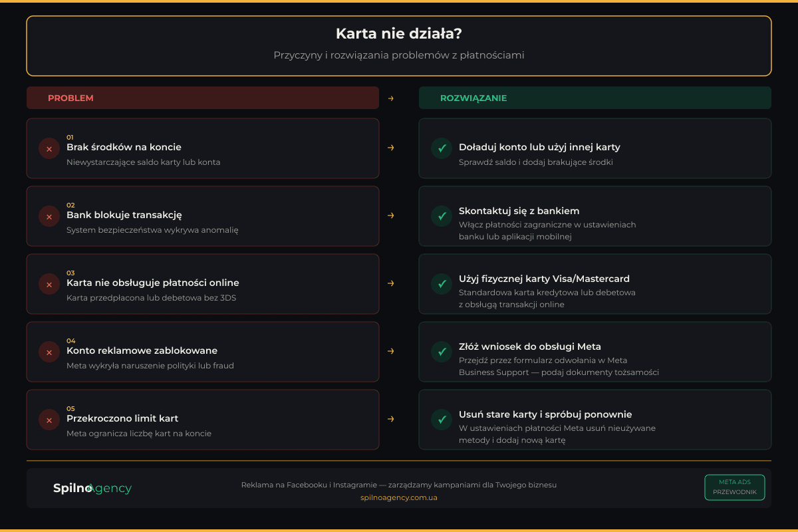
Task: Open the spilnoagency.com.ua link
Action: 399,497
